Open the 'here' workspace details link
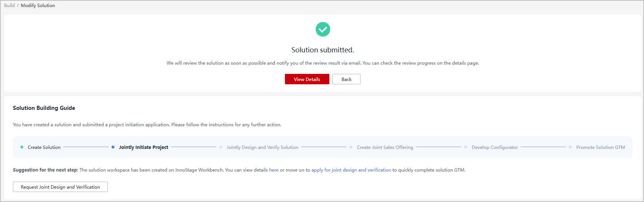This screenshot has width=644, height=202. (274, 170)
